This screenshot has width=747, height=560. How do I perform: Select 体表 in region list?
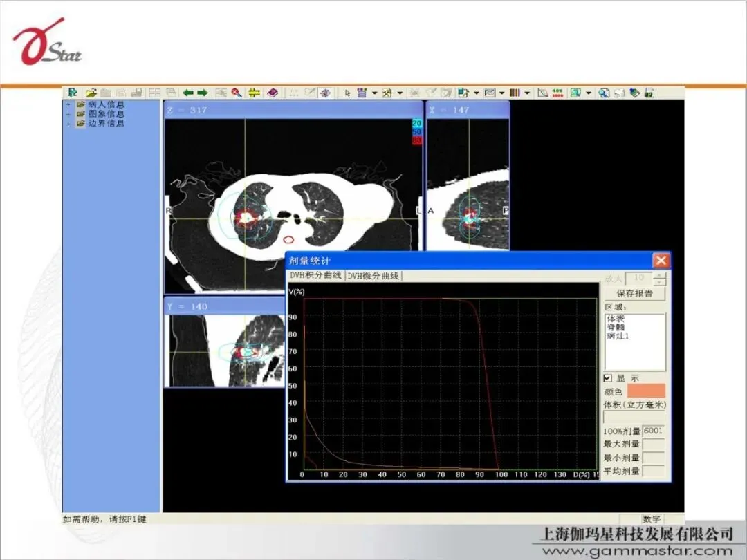tap(616, 319)
